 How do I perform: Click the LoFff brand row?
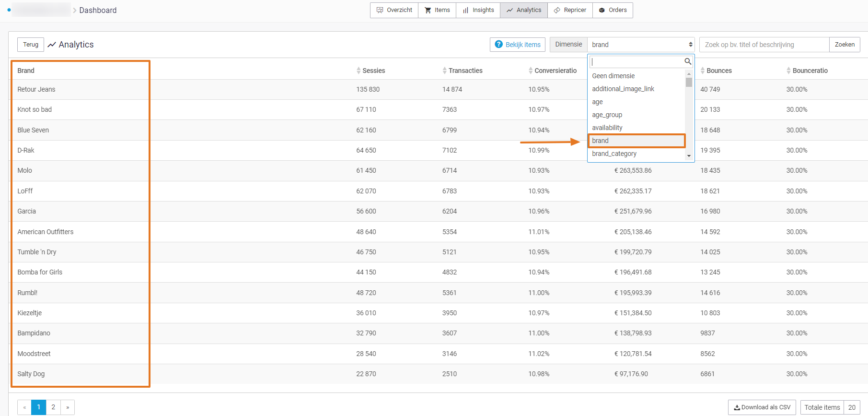tap(438, 191)
